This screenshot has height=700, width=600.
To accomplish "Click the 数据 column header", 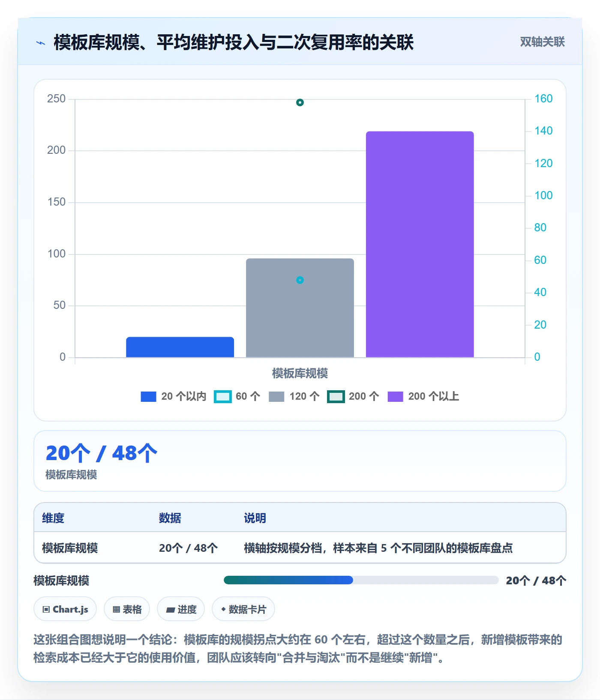I will pyautogui.click(x=170, y=518).
